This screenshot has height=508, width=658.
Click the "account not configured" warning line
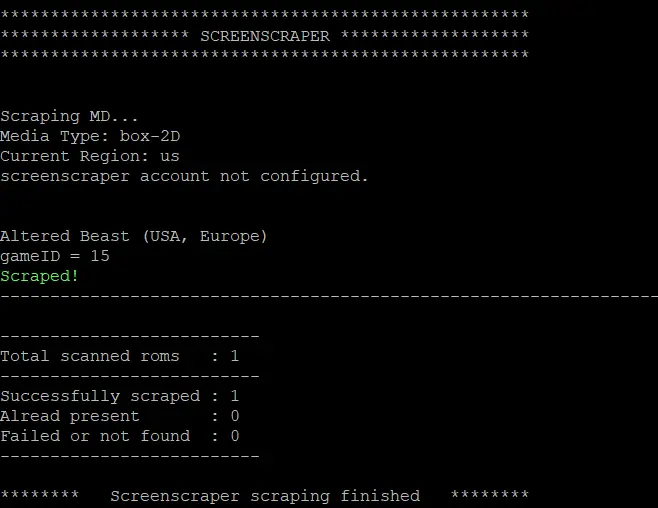[184, 176]
